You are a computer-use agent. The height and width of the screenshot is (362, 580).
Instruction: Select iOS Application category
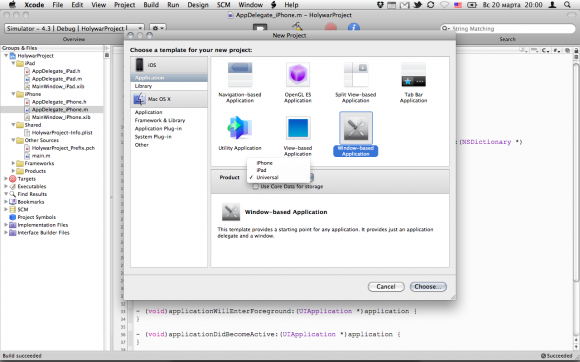(x=169, y=78)
